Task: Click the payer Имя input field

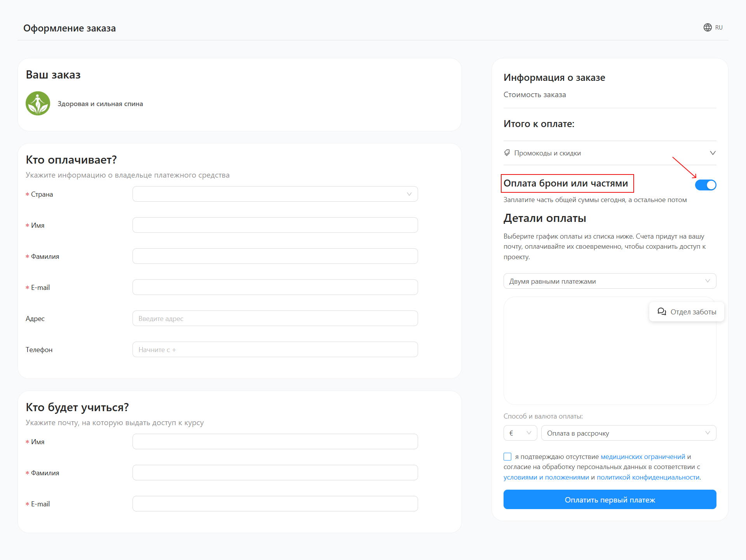Action: (x=275, y=225)
